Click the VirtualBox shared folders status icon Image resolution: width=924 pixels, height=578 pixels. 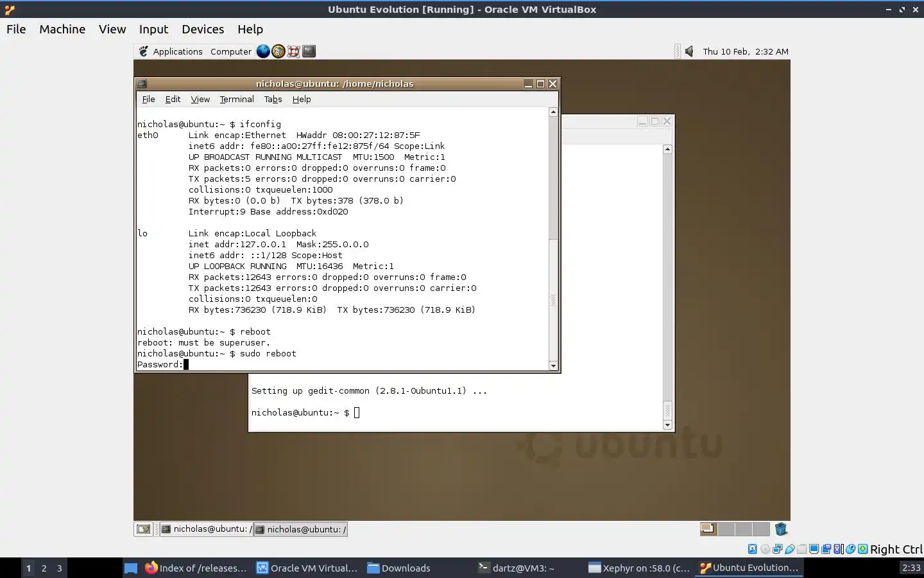coord(802,549)
